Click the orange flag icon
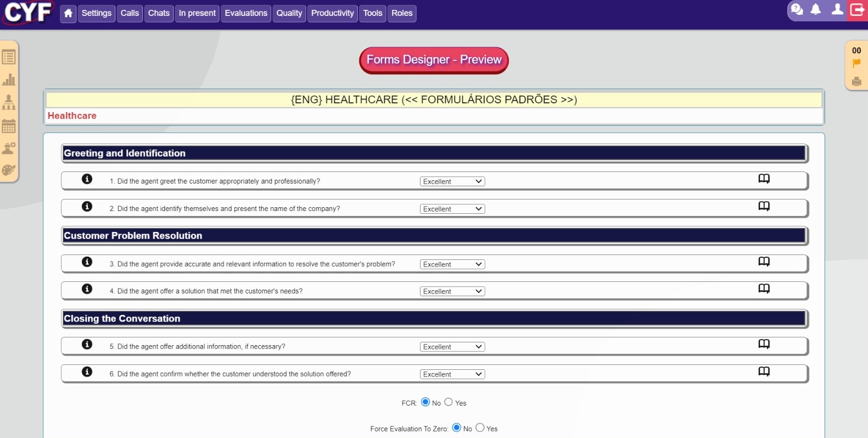 856,63
